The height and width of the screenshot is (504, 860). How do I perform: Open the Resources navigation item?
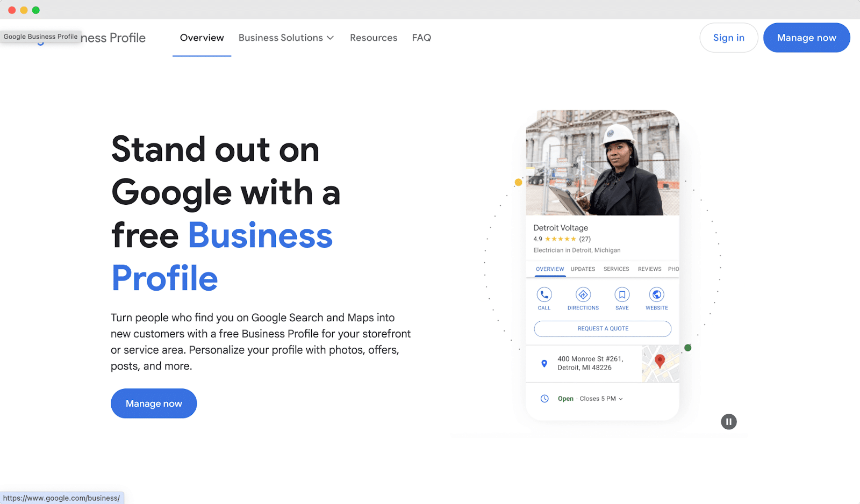(374, 38)
